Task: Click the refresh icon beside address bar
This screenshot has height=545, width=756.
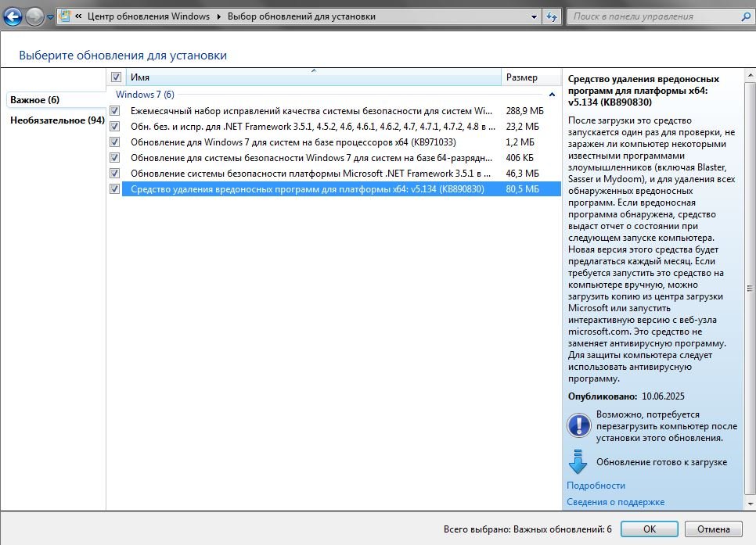Action: click(x=552, y=17)
